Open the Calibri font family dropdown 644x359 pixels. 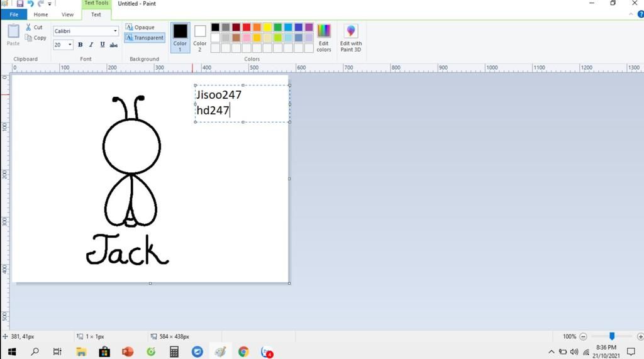(x=86, y=31)
